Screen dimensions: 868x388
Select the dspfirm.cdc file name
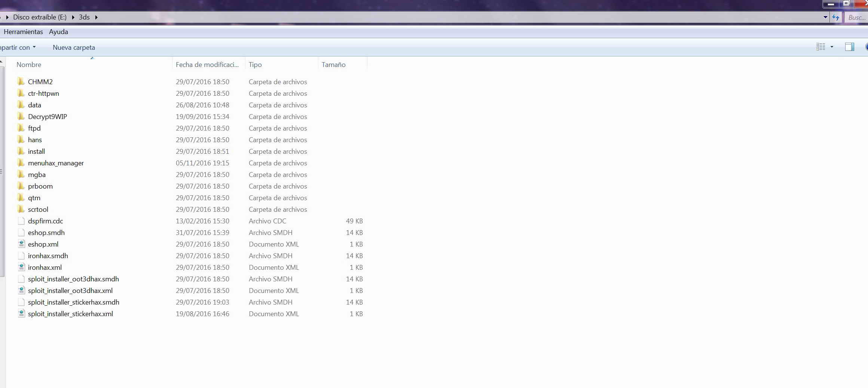coord(46,221)
